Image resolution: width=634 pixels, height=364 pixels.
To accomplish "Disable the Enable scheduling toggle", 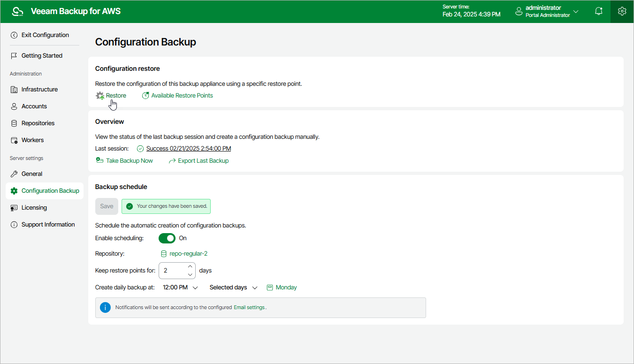I will 167,238.
